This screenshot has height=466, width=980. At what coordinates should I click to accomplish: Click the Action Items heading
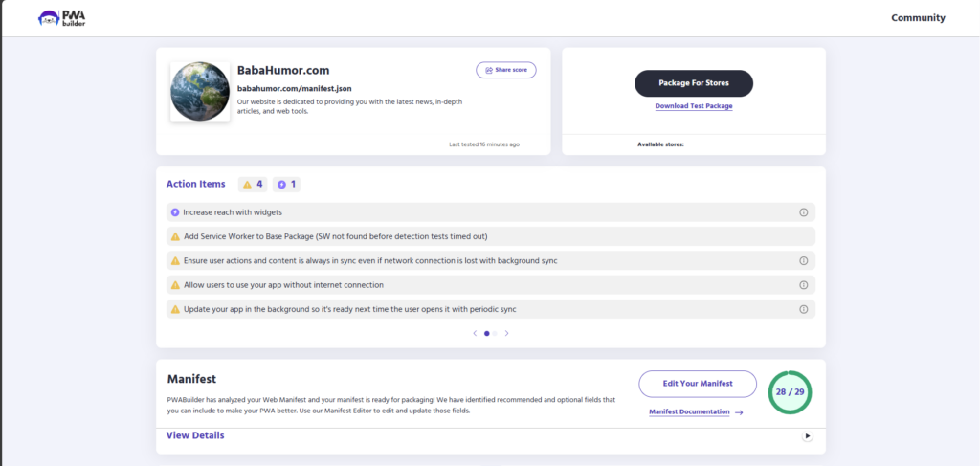tap(195, 185)
